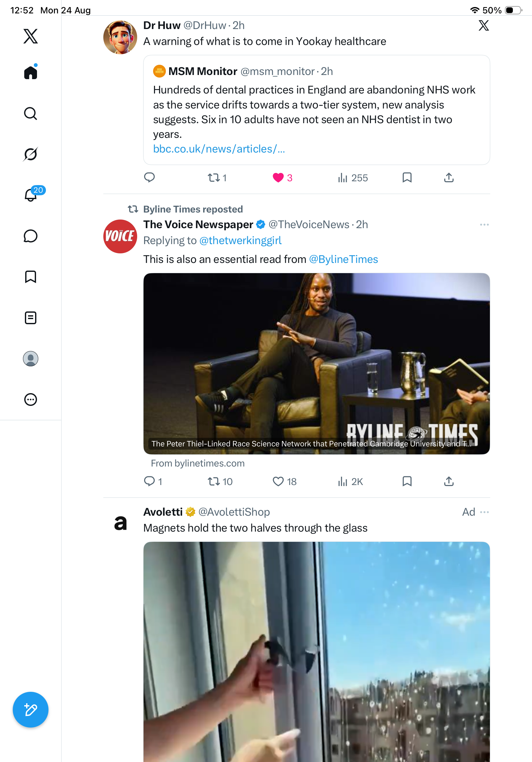Open profile avatar icon in sidebar

click(x=31, y=358)
